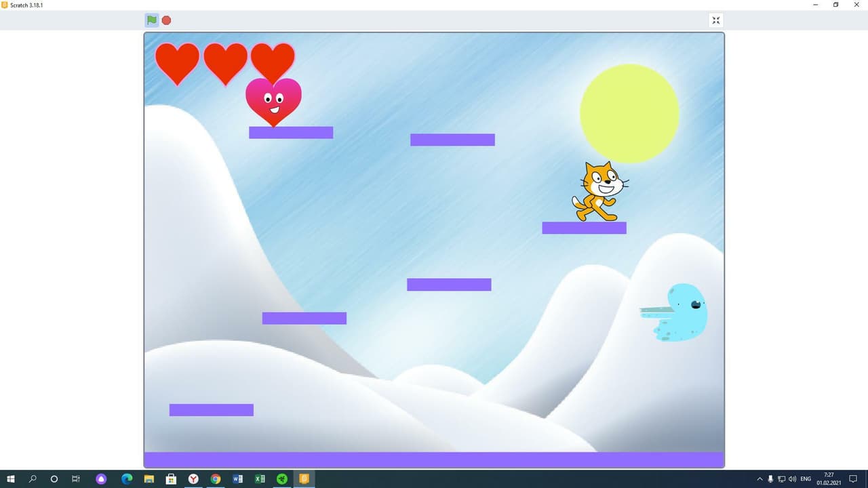Open the notification center icon
The image size is (868, 488).
[853, 479]
